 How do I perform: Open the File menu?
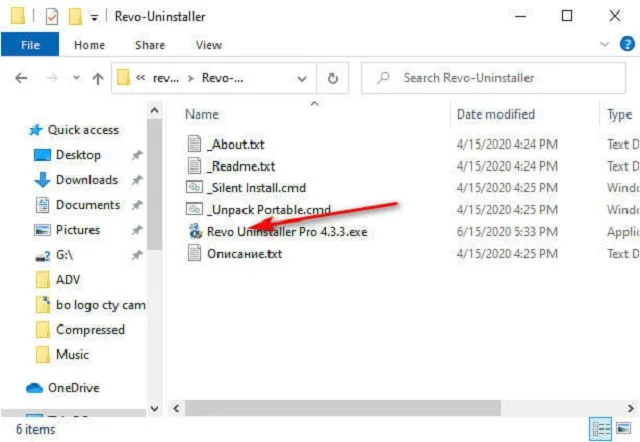[x=30, y=44]
